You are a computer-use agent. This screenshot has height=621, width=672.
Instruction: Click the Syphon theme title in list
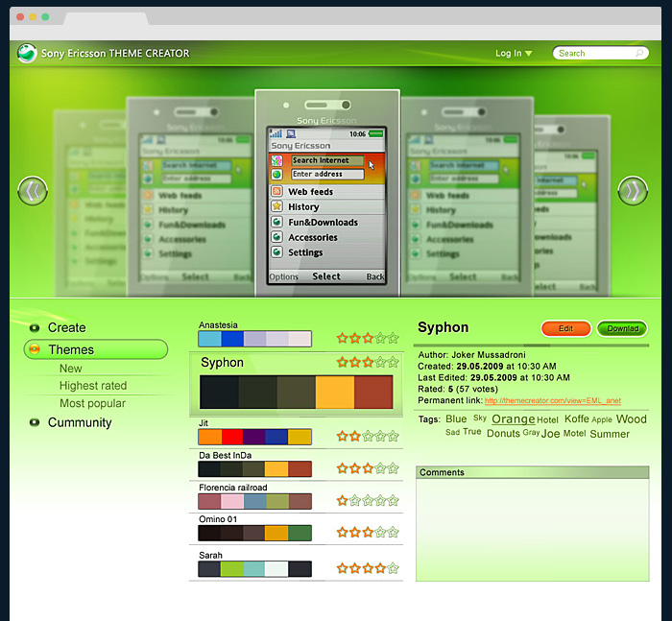click(x=222, y=363)
